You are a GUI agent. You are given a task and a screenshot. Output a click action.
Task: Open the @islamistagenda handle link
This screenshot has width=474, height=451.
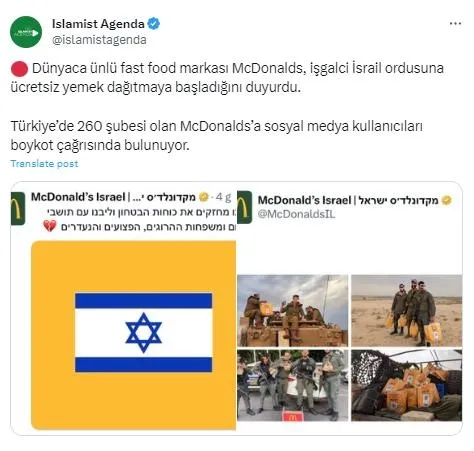coord(99,40)
